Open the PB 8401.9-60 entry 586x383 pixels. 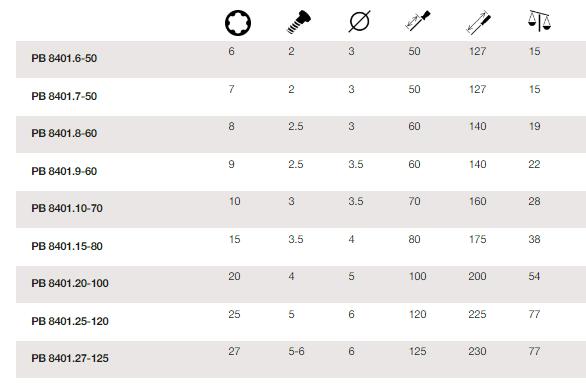click(64, 171)
